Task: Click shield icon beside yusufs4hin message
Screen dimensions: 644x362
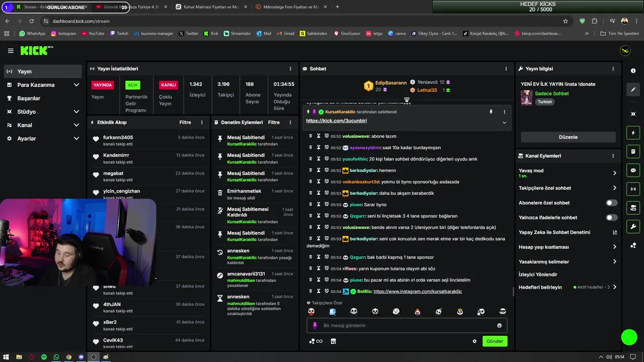Action: (327, 159)
